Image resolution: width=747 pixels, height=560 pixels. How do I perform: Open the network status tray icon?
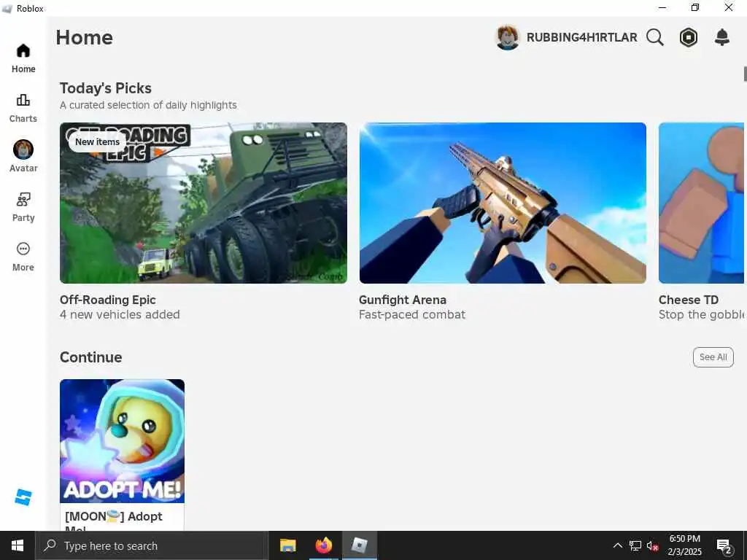(635, 545)
